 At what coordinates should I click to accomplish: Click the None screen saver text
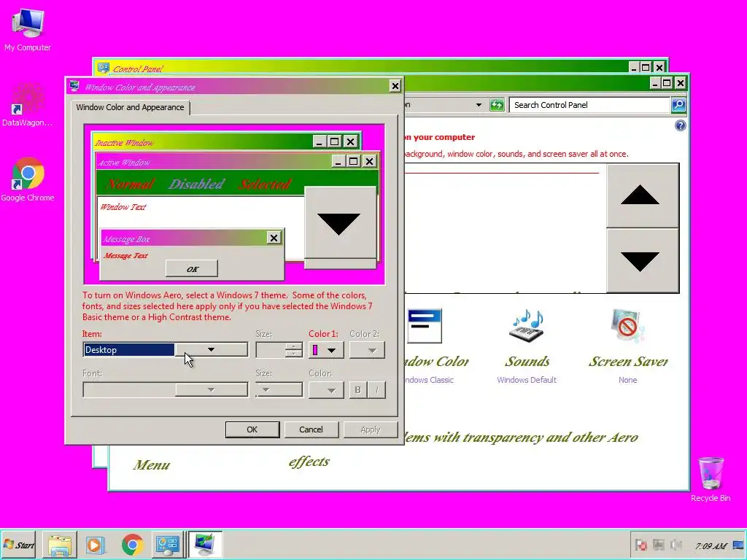[x=627, y=380]
